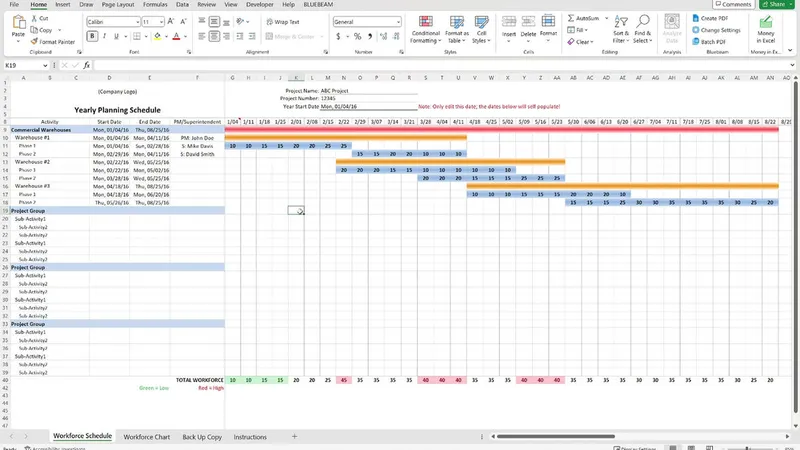Screen dimensions: 800x450
Task: Open the font name dropdown
Action: point(137,22)
